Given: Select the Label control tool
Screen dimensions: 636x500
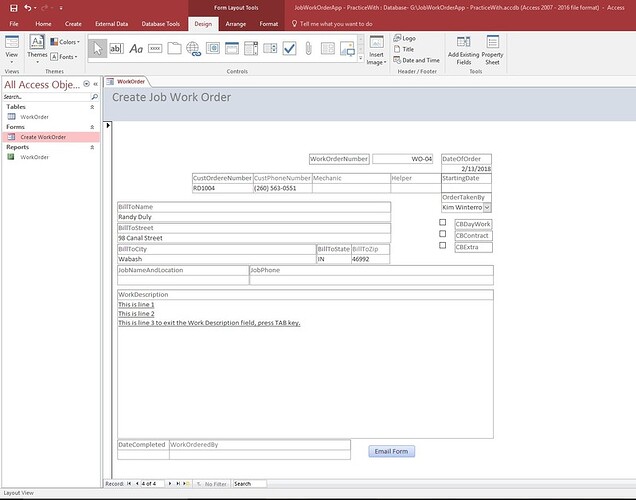Looking at the screenshot, I should (136, 48).
